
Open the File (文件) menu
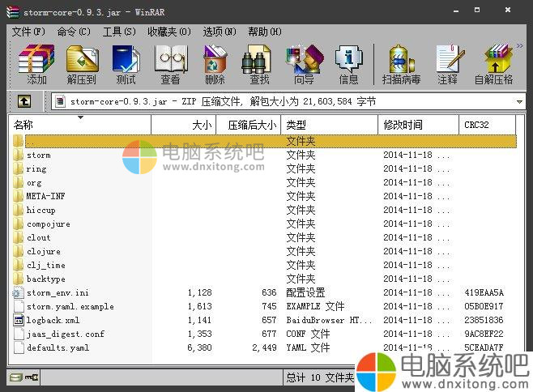[28, 32]
